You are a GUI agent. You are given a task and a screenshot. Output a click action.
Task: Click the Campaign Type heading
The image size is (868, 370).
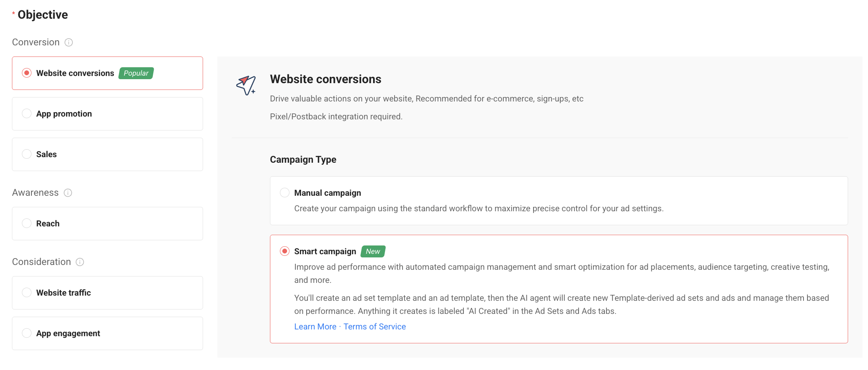tap(303, 160)
